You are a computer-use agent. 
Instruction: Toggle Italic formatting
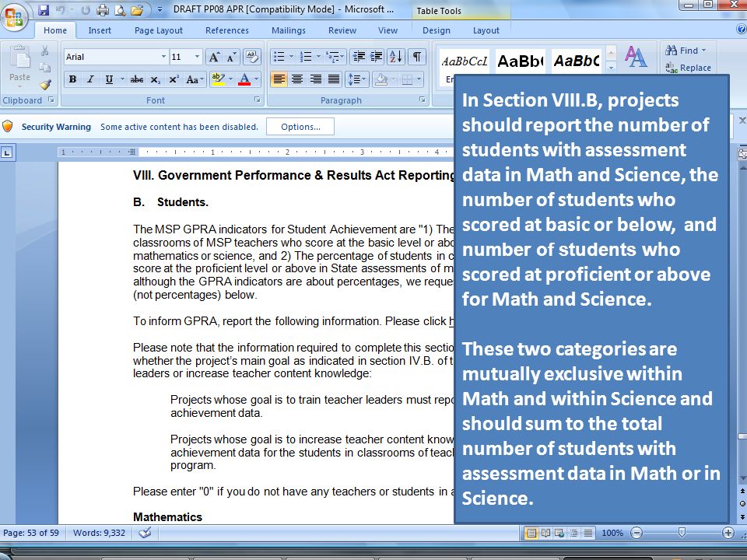pyautogui.click(x=90, y=79)
